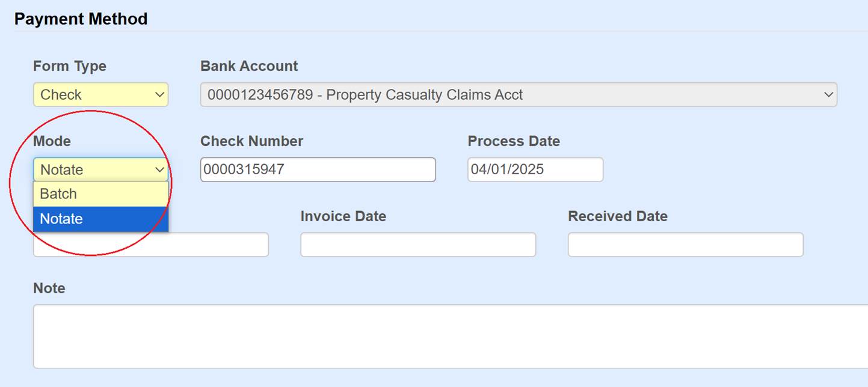Click the Received Date label text

[x=617, y=216]
